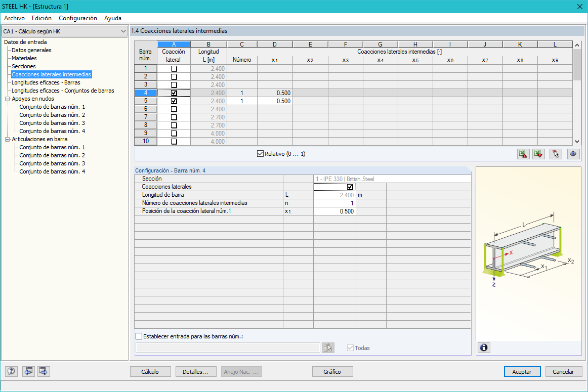This screenshot has width=588, height=392.
Task: Click the Excel import icon button
Action: (539, 154)
